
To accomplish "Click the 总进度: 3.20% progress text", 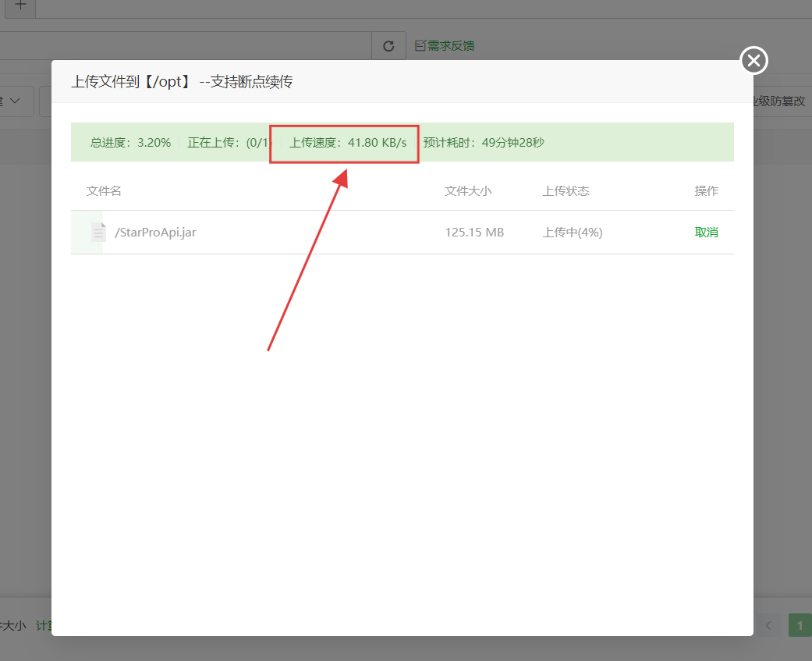I will pyautogui.click(x=130, y=143).
